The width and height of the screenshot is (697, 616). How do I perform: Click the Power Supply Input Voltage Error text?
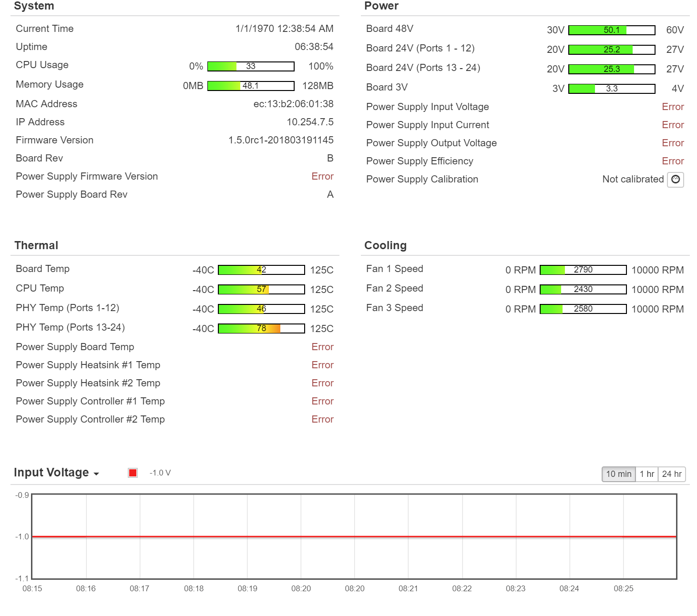(673, 107)
